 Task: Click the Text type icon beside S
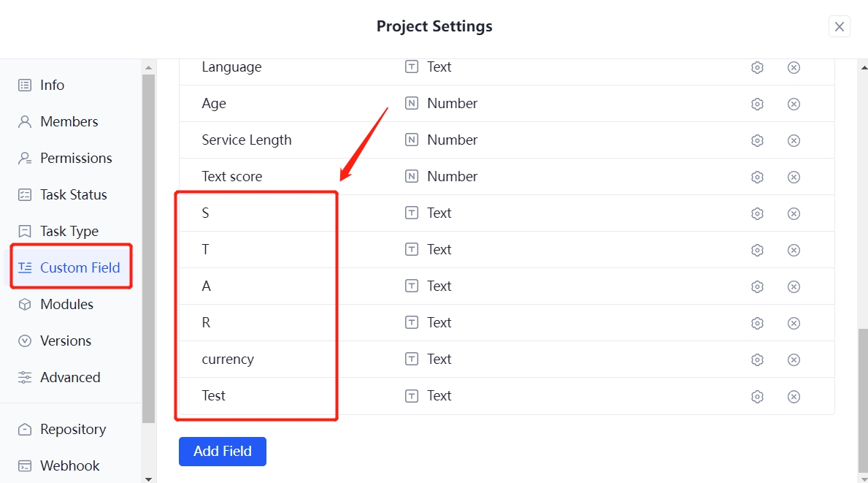click(x=411, y=213)
